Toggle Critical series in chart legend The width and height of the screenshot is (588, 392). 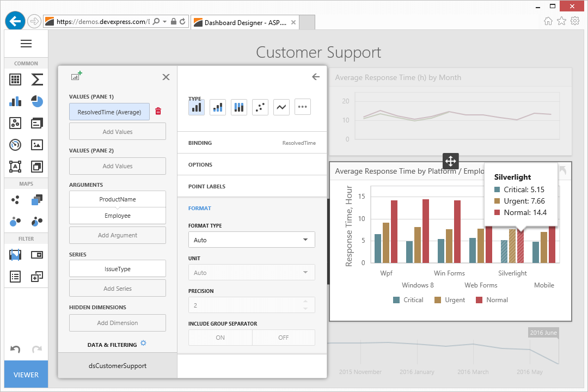(x=407, y=300)
